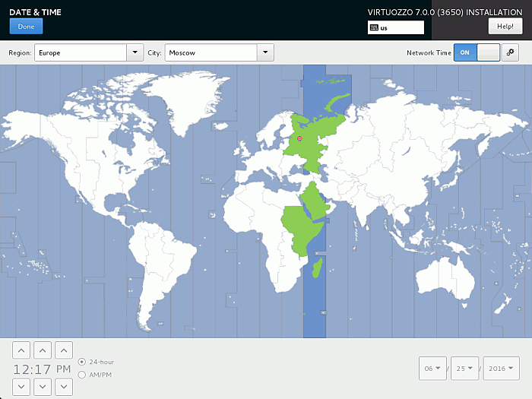Expand the City dropdown arrow
532x399 pixels.
(x=265, y=52)
